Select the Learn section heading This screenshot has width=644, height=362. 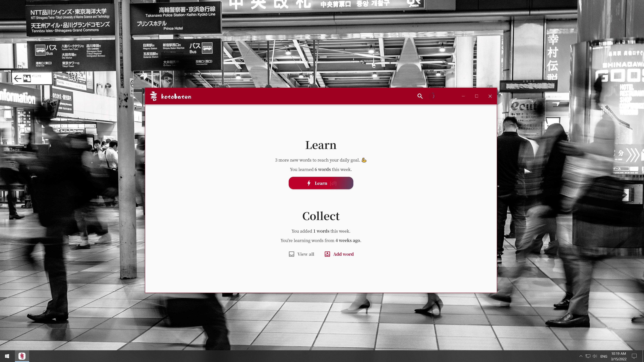point(321,144)
